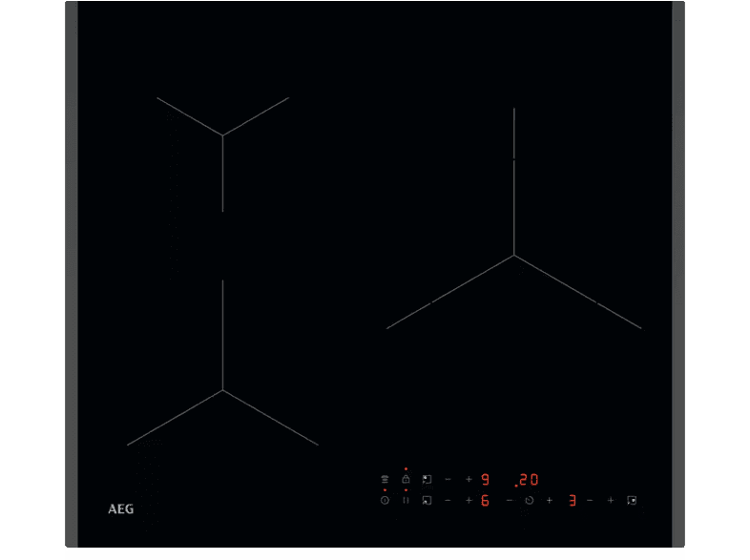The width and height of the screenshot is (750, 560).
Task: Decrease heat with minus left of 6
Action: pos(448,500)
